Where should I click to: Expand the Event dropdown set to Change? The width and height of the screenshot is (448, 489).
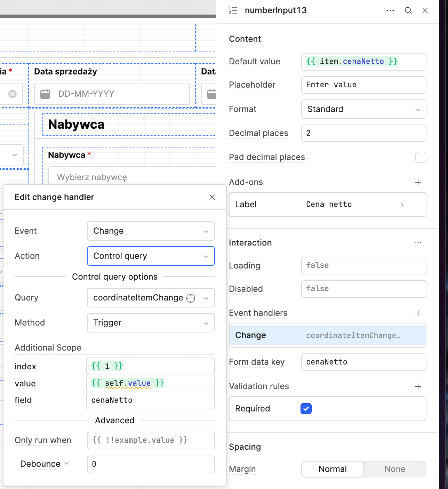(x=151, y=231)
